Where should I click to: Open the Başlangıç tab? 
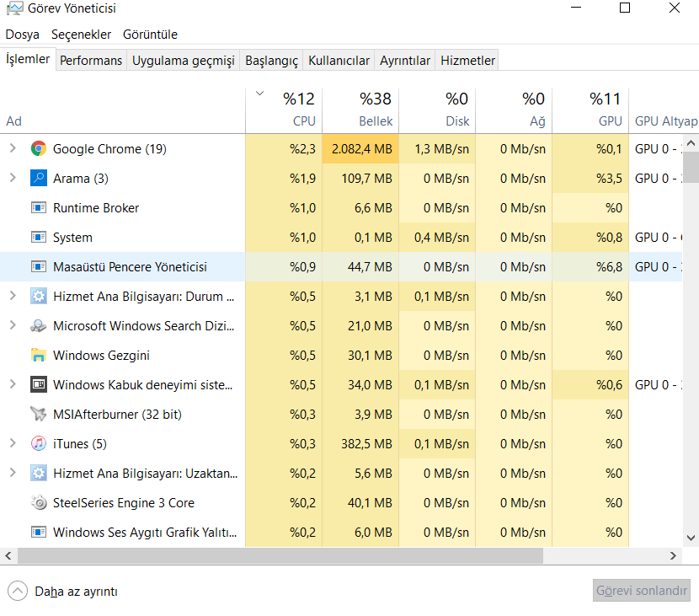click(x=271, y=61)
